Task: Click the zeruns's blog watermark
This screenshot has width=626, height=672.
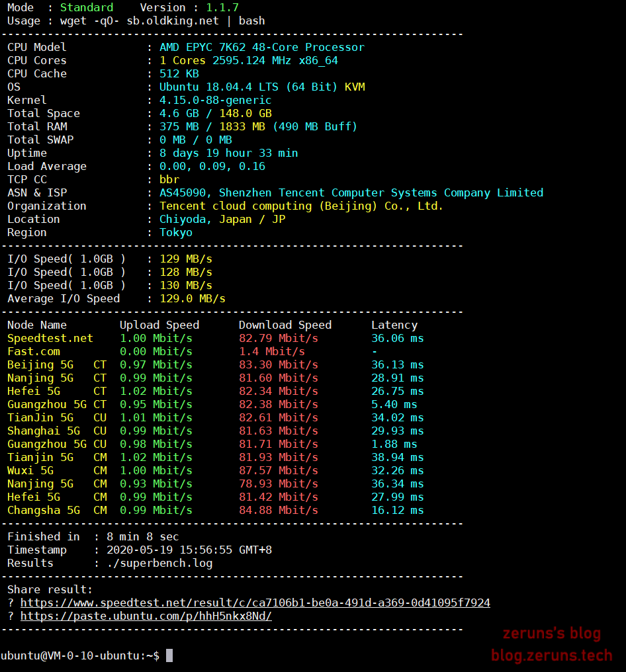Action: point(551,634)
